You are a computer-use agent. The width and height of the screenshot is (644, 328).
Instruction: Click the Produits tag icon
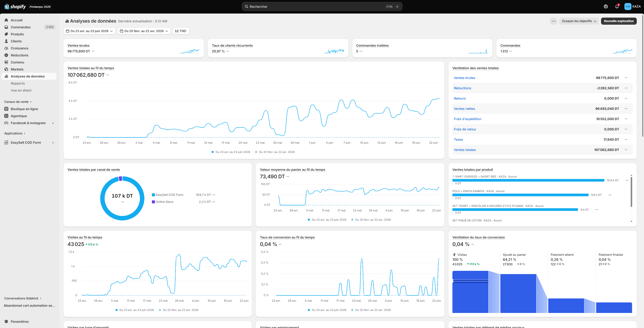point(6,34)
